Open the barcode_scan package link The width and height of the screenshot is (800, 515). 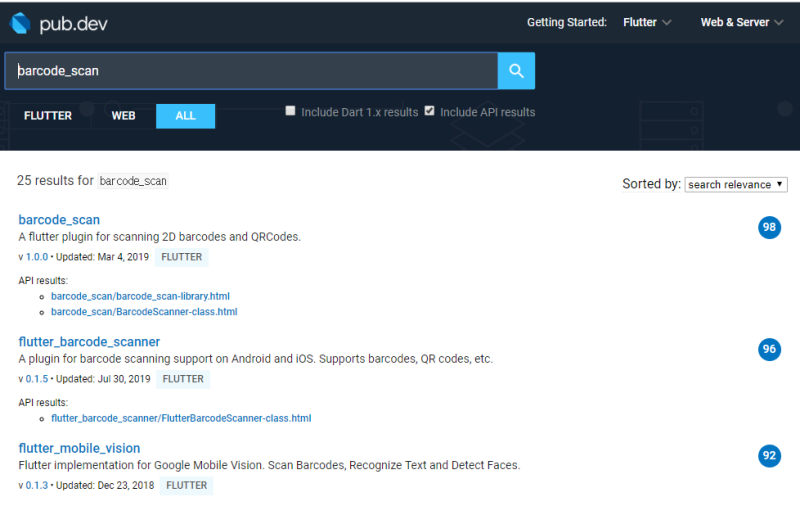[59, 220]
